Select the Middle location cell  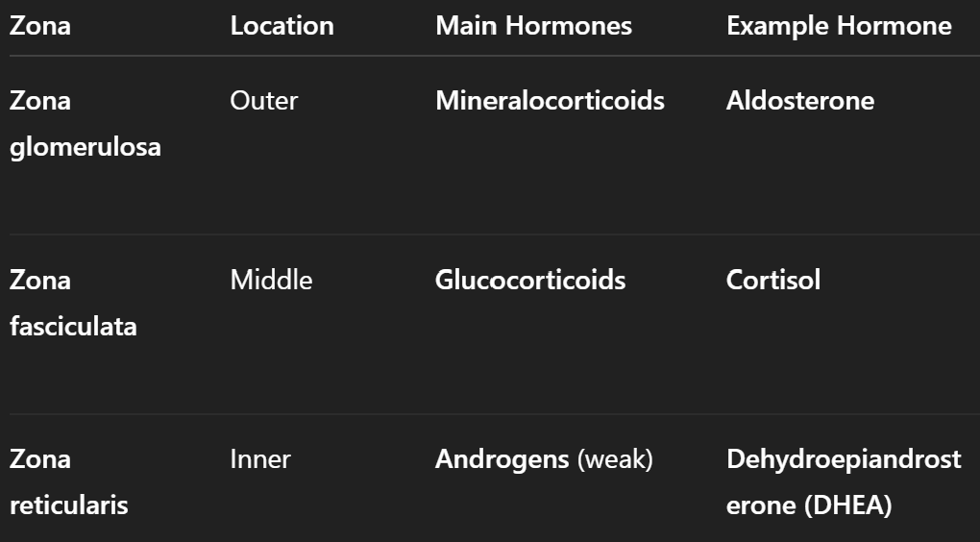pos(271,281)
